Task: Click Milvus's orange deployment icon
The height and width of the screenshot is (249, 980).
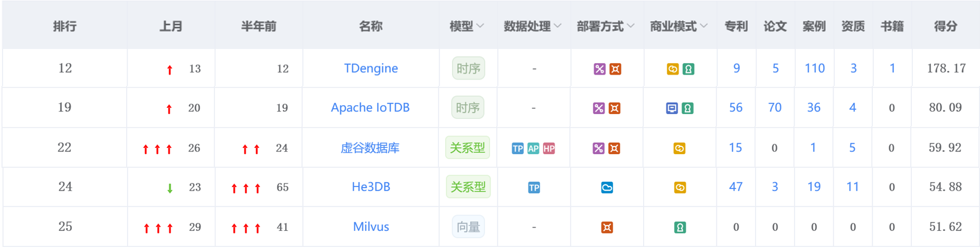Action: 607,227
